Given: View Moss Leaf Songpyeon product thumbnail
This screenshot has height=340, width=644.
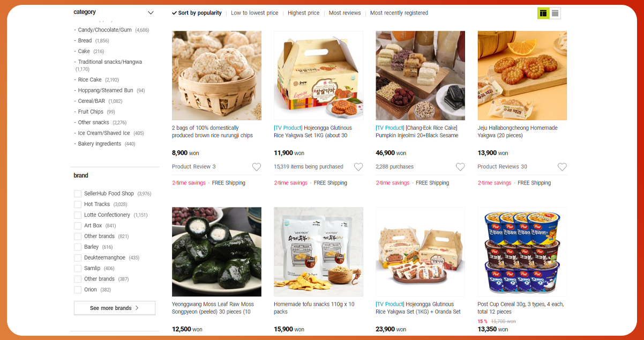Looking at the screenshot, I should click(x=216, y=252).
